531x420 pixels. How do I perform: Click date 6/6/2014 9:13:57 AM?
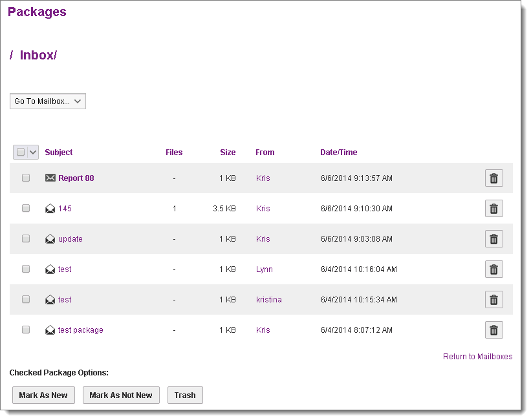pos(356,178)
